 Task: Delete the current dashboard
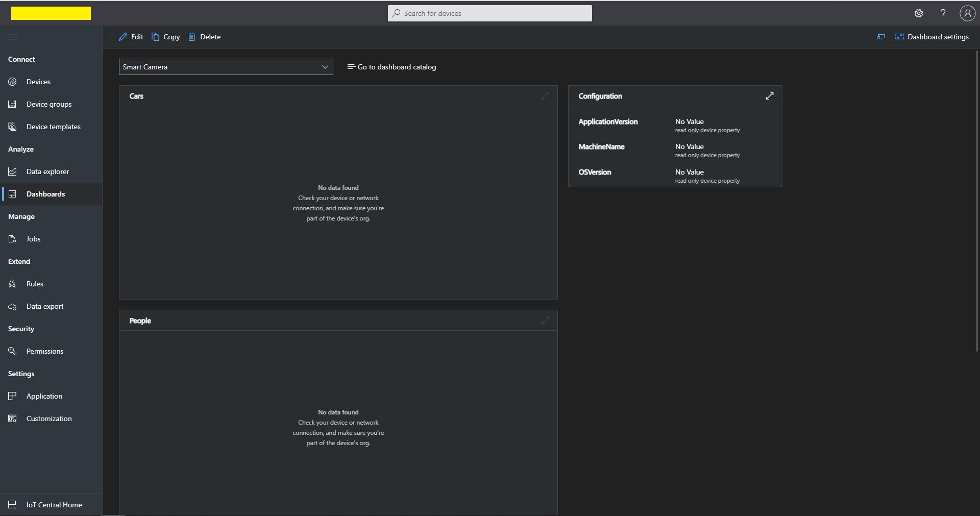point(205,37)
